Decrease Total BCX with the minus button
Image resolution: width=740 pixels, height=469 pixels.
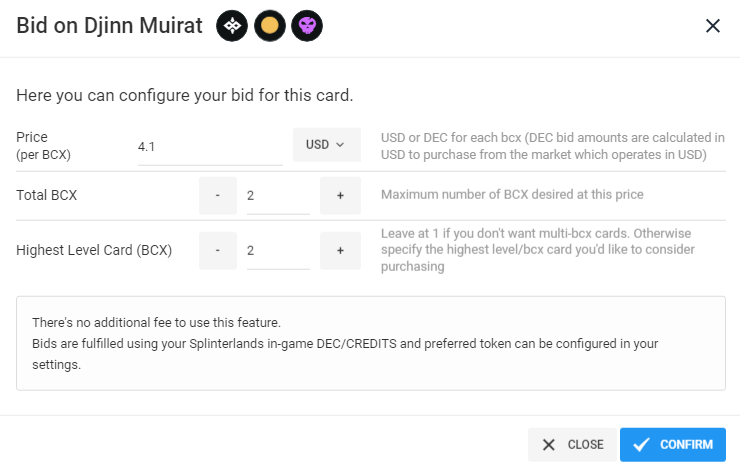click(x=218, y=195)
